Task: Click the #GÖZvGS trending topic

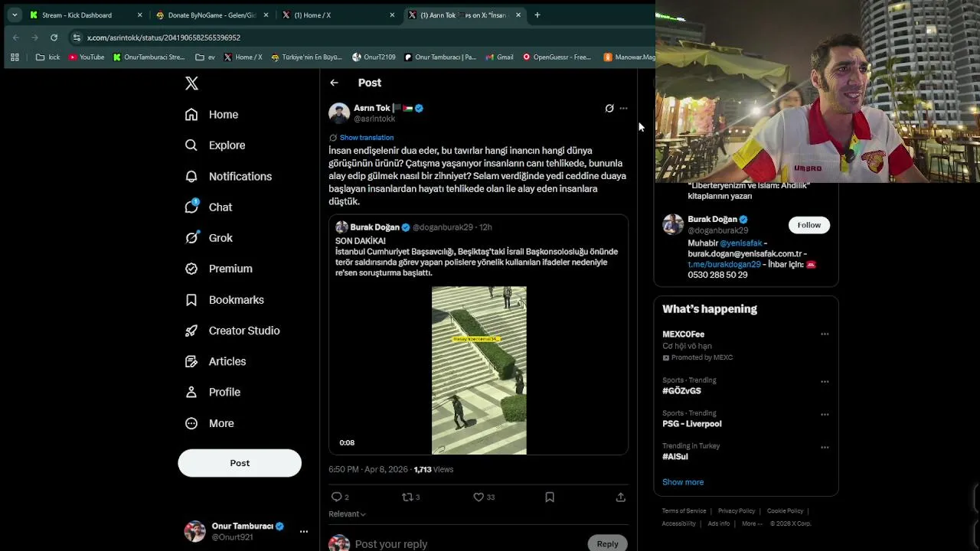Action: pos(681,391)
